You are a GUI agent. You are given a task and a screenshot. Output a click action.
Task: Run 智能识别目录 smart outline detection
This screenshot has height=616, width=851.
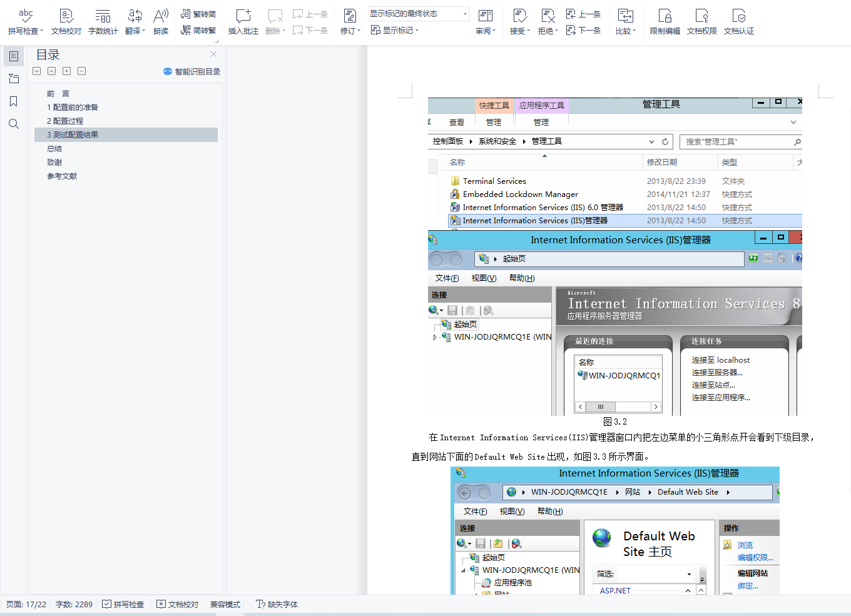(192, 71)
